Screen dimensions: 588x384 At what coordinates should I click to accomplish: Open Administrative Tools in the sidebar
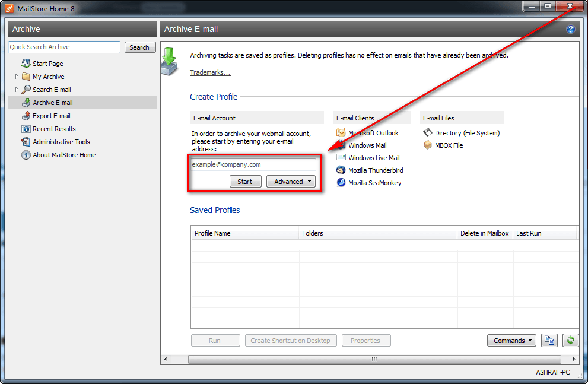point(61,142)
